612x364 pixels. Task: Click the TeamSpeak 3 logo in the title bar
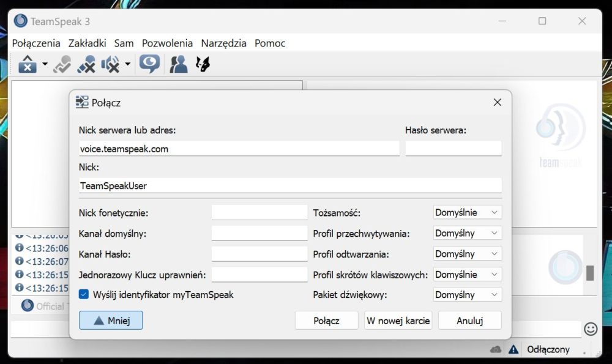coord(20,21)
